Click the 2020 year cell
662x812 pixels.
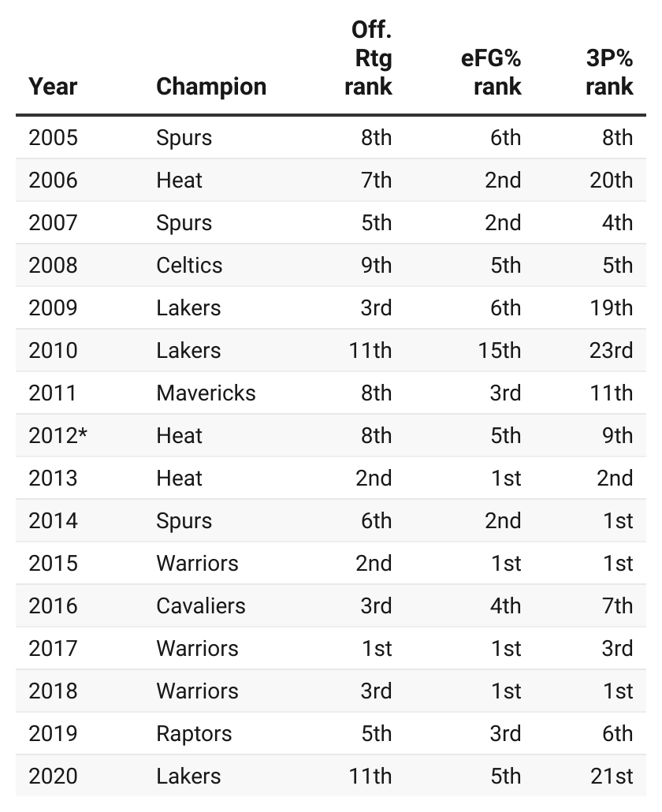click(53, 776)
